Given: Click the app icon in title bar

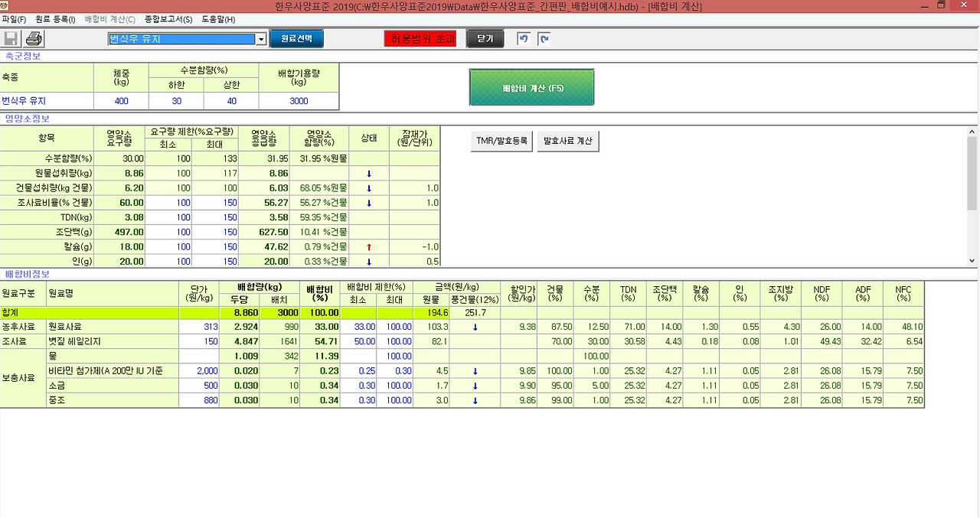Looking at the screenshot, I should 6,6.
